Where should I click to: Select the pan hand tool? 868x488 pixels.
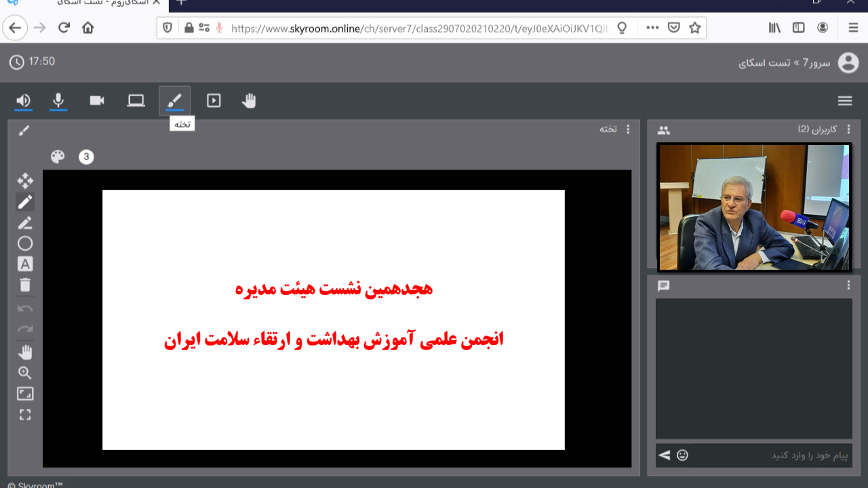coord(25,352)
